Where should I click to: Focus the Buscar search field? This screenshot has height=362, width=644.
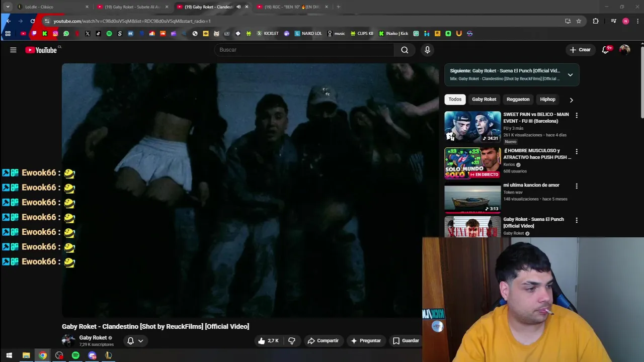(x=304, y=50)
